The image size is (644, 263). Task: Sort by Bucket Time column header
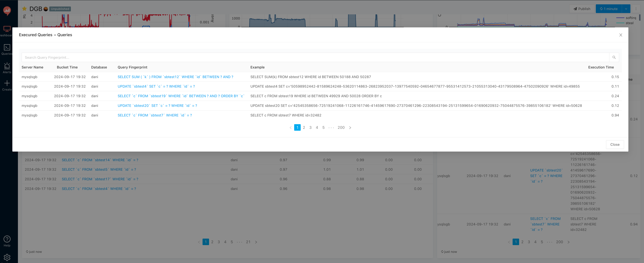pyautogui.click(x=67, y=67)
